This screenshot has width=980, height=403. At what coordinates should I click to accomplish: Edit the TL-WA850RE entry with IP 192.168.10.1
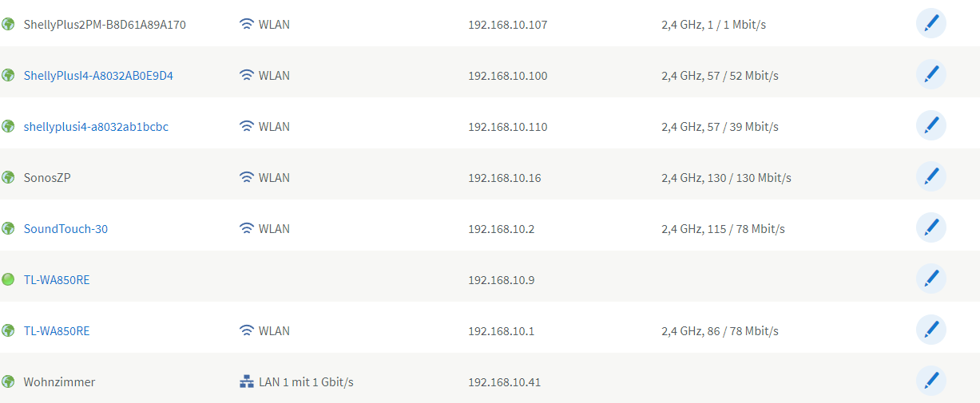click(930, 330)
